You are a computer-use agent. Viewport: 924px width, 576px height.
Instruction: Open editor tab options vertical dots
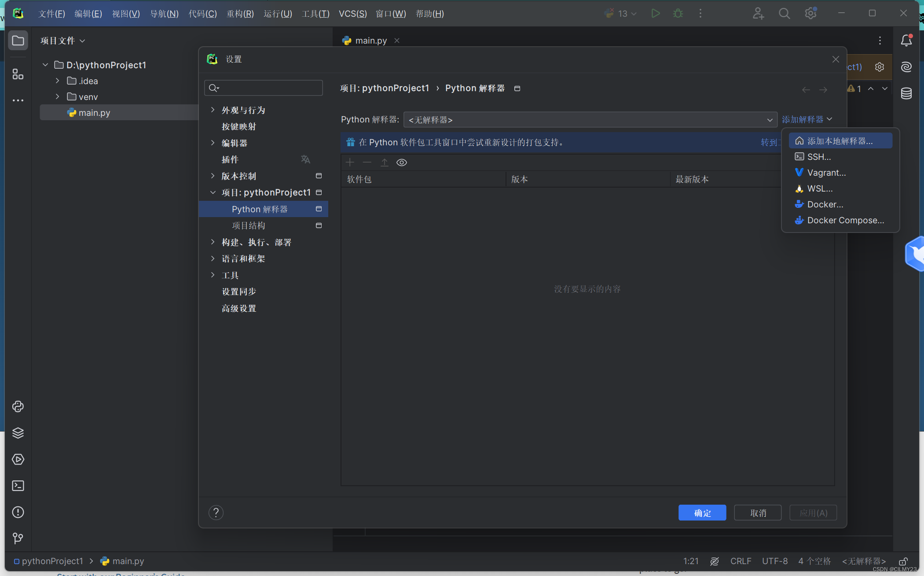pos(880,41)
